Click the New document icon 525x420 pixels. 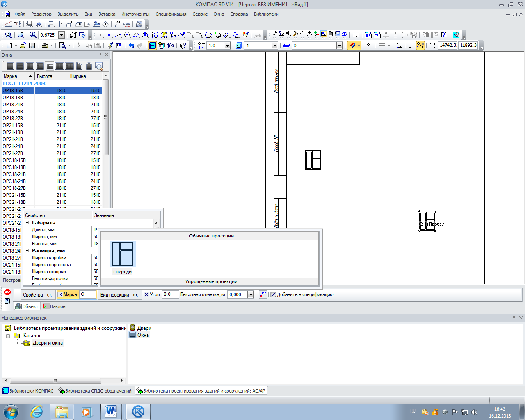click(9, 46)
